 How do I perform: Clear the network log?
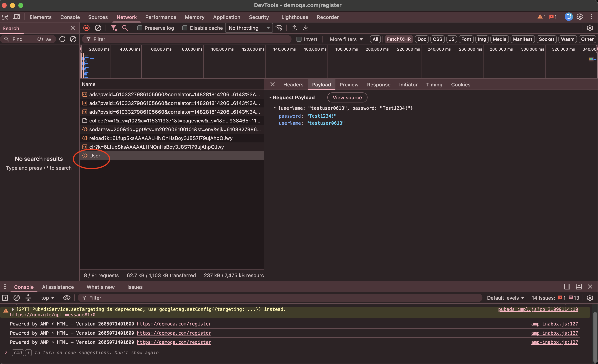98,28
